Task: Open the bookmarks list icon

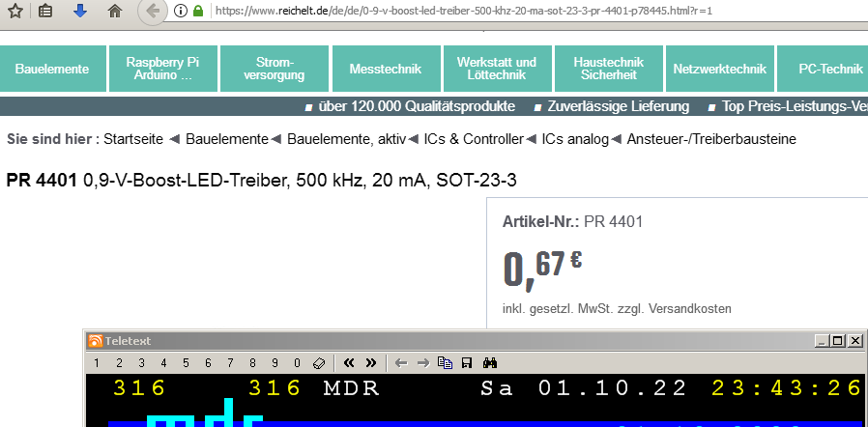Action: coord(46,11)
